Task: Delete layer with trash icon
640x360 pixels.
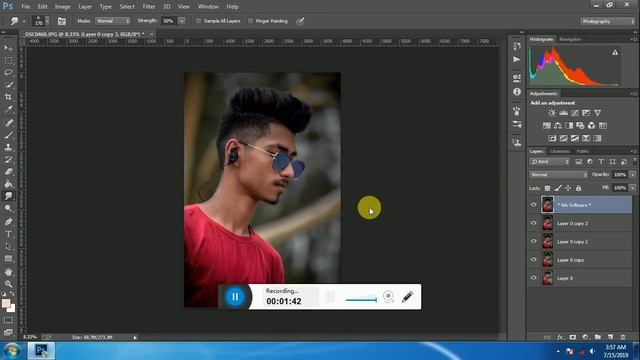Action: 623,337
